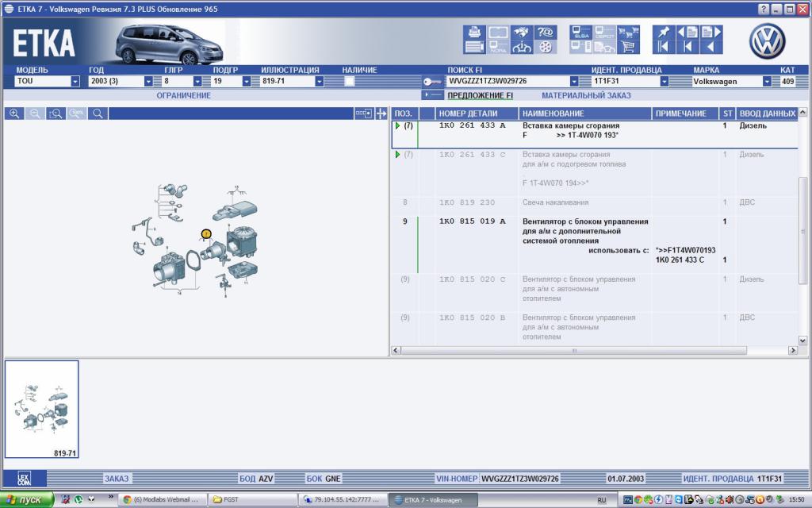
Task: Expand the ПОДГР dropdown with value 19
Action: [247, 82]
